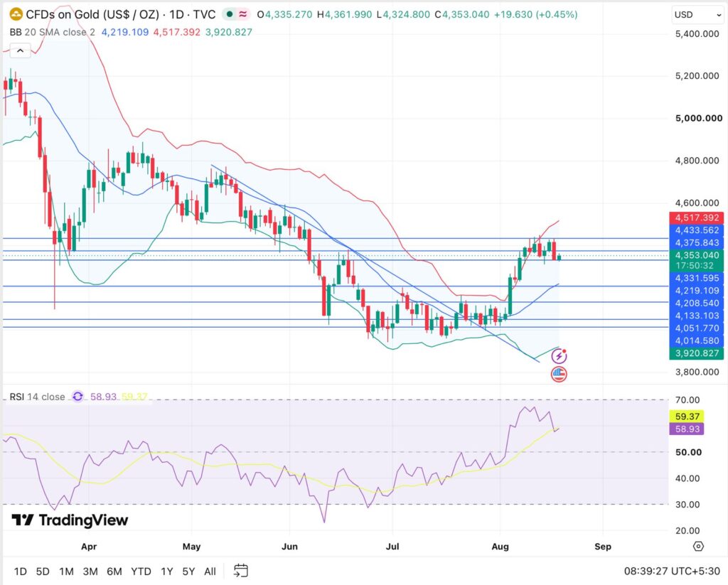Click the BB 20 SMA close 2 indicator label
728x585 pixels.
pos(53,32)
